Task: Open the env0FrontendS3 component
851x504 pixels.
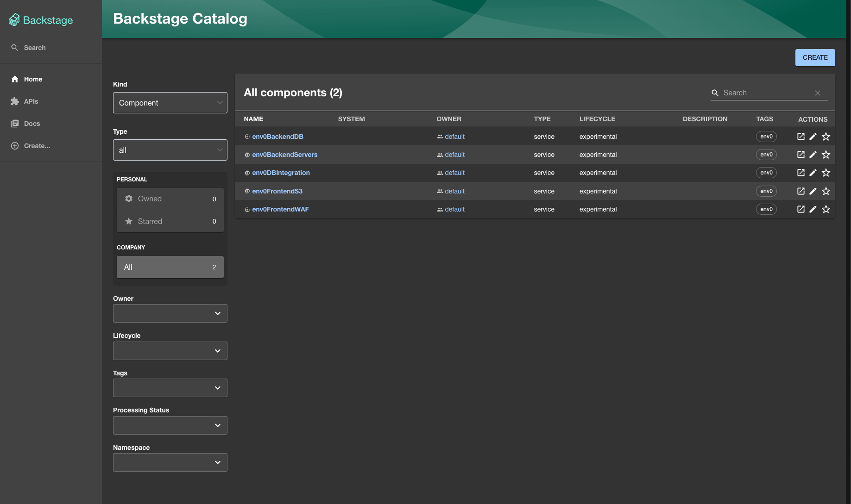Action: [x=277, y=191]
